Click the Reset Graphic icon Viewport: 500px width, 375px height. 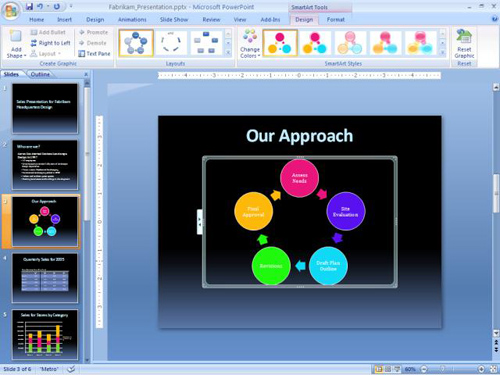(x=464, y=36)
